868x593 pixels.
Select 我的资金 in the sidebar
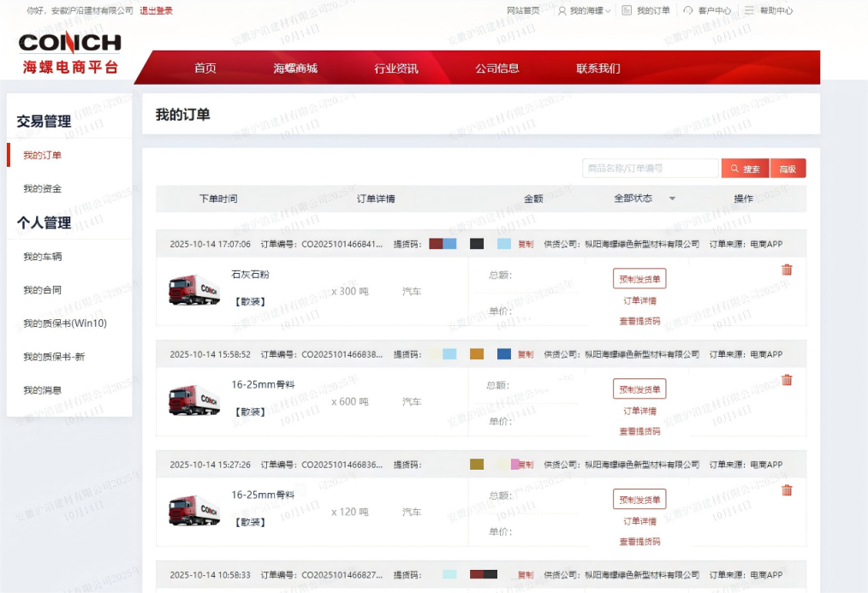click(x=42, y=188)
